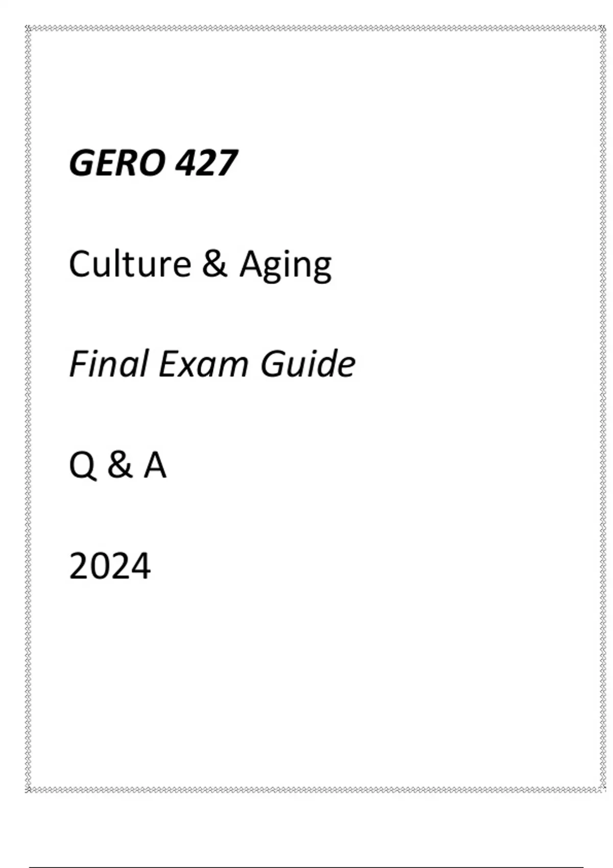Click the top edge of the page border
This screenshot has height=868, width=613.
[x=306, y=28]
